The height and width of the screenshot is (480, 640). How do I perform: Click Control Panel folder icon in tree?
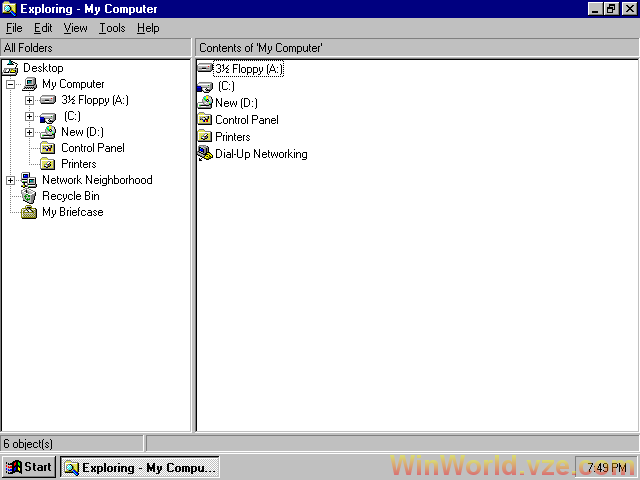(48, 148)
